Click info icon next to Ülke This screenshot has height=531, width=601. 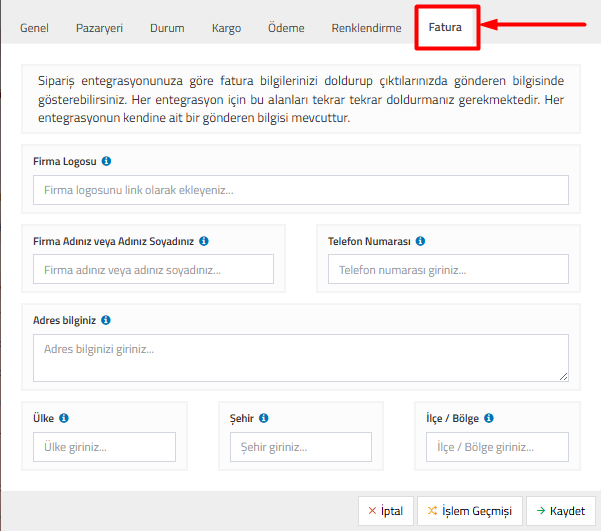pyautogui.click(x=64, y=419)
